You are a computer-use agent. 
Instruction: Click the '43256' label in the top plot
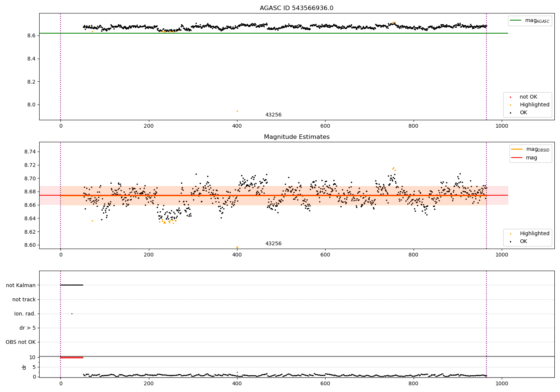[273, 115]
